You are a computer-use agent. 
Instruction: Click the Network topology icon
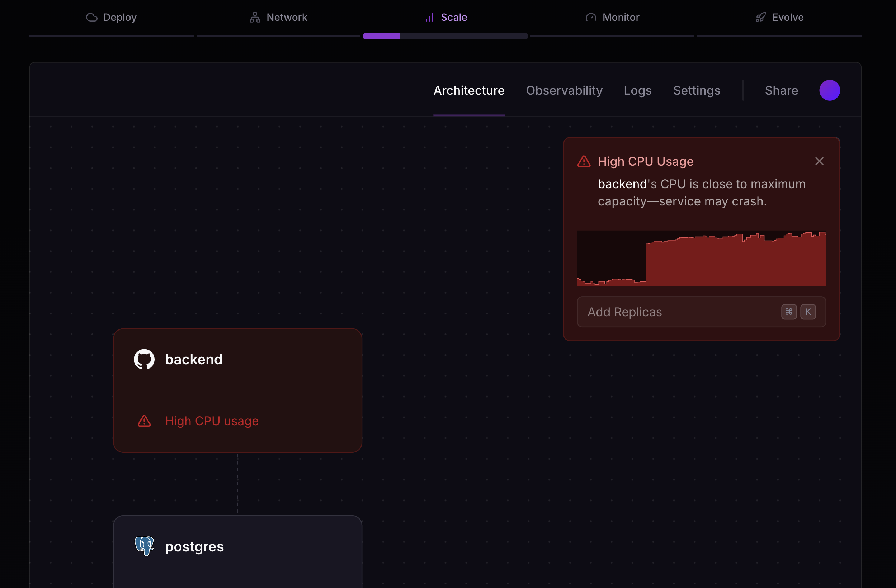tap(255, 17)
